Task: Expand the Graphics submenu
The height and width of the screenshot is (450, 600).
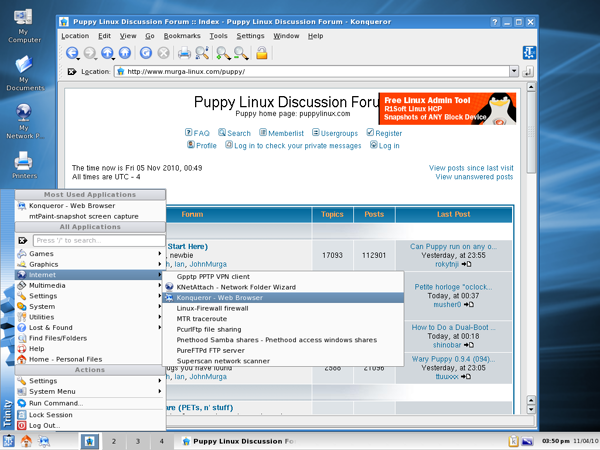Action: coord(90,264)
